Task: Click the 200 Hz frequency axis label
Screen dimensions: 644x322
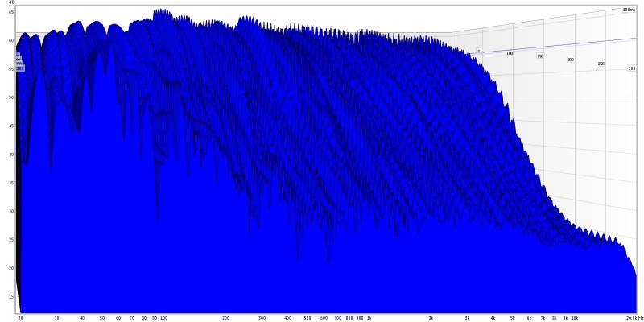Action: (225, 318)
